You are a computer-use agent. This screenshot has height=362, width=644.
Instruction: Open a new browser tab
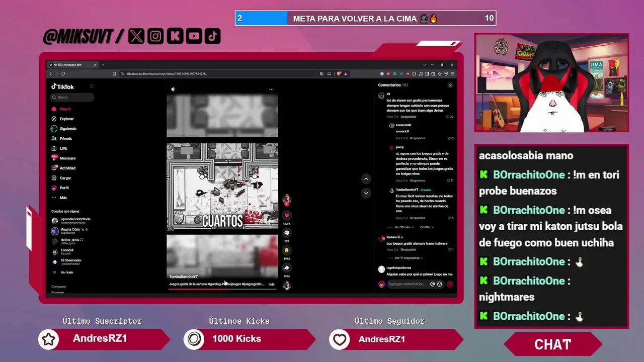click(103, 65)
